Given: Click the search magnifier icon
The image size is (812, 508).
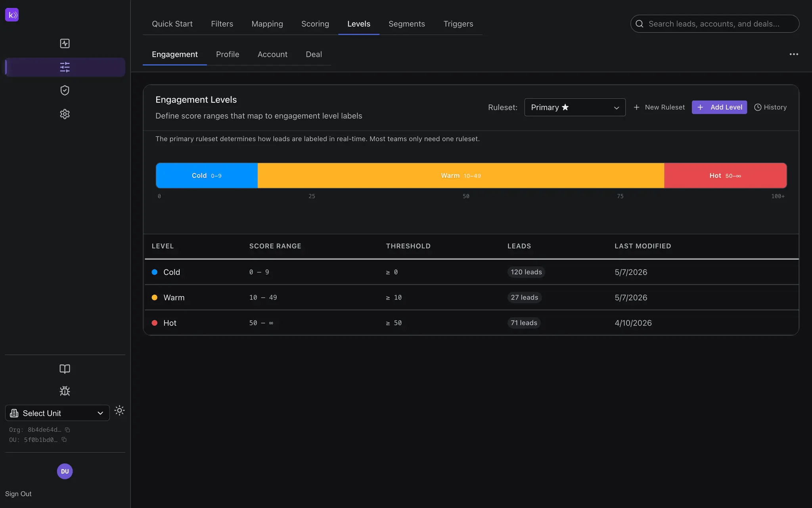Looking at the screenshot, I should click(639, 24).
